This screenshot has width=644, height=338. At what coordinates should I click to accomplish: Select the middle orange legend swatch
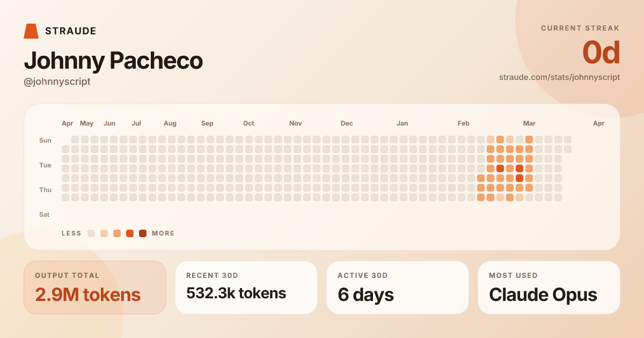[x=117, y=233]
